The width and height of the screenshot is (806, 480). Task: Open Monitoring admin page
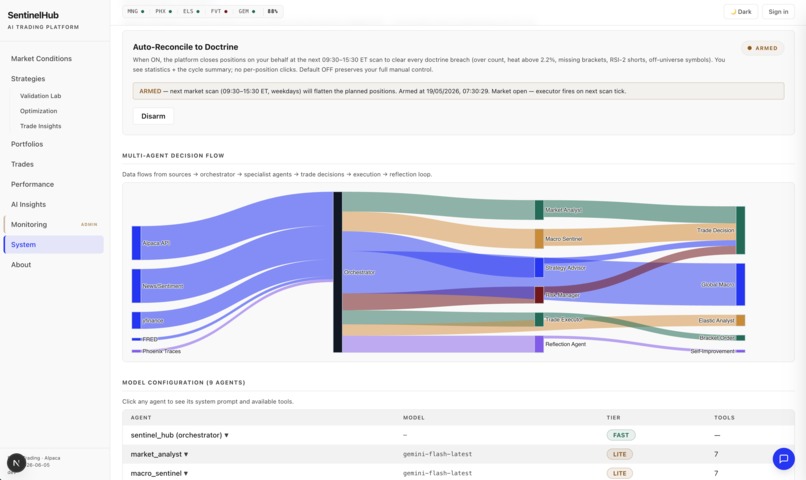53,225
